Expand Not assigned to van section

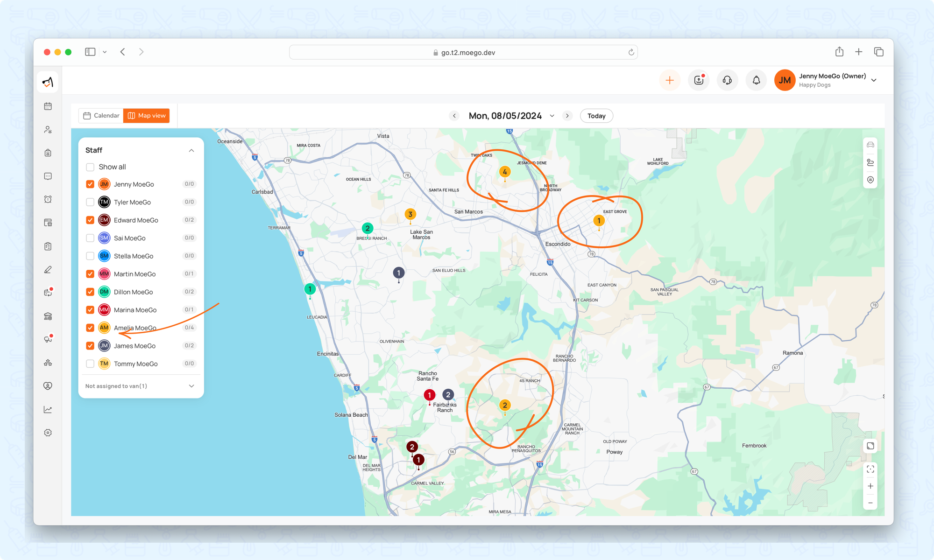[191, 386]
